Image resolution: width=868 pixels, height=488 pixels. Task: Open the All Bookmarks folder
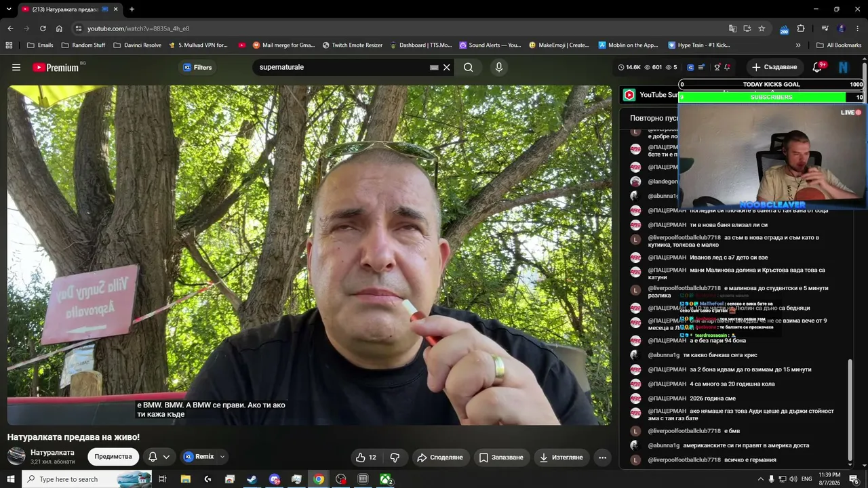click(839, 45)
